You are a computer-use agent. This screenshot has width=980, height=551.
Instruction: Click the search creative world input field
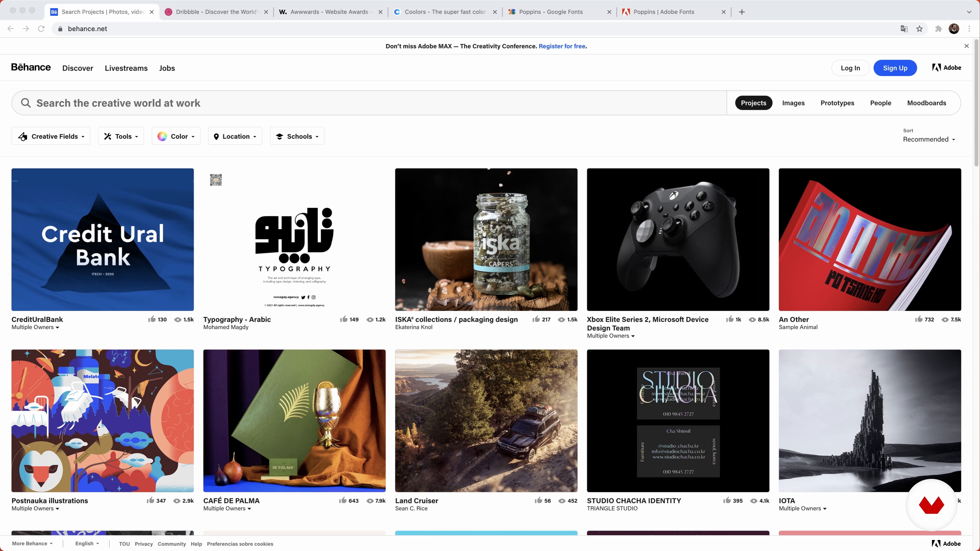369,103
